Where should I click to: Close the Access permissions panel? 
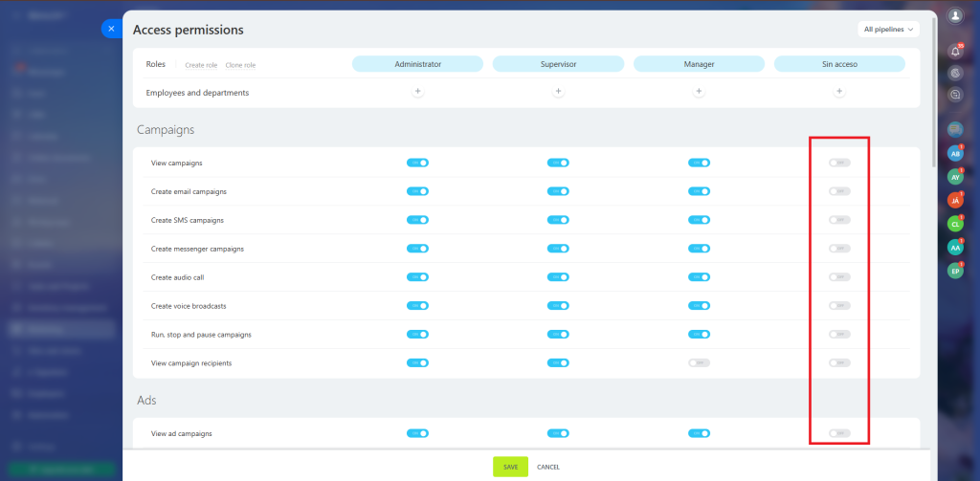(111, 29)
